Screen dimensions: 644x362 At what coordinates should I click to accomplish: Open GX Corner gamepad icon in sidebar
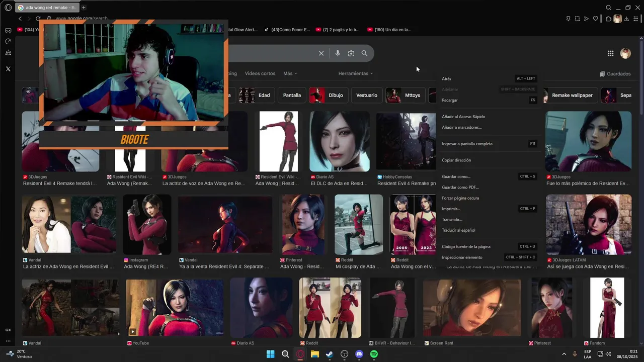(8, 30)
